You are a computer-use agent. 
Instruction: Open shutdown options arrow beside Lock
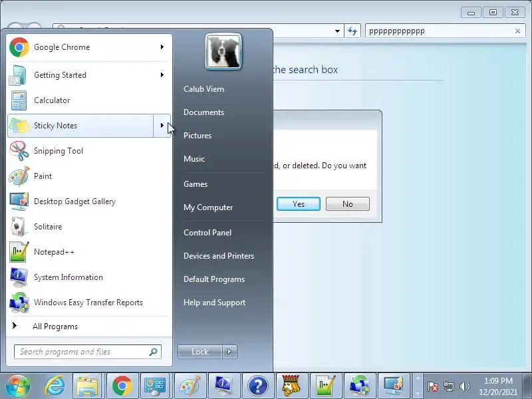click(x=229, y=352)
